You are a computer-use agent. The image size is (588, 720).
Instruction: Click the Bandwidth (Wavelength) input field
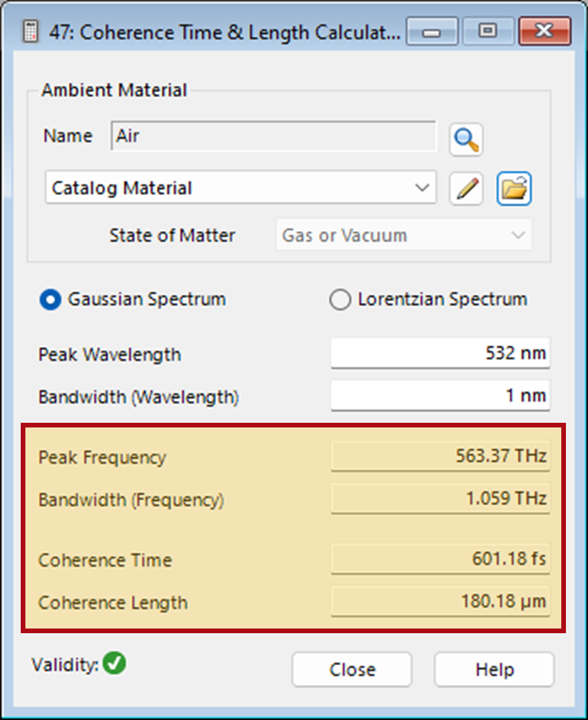tap(440, 395)
